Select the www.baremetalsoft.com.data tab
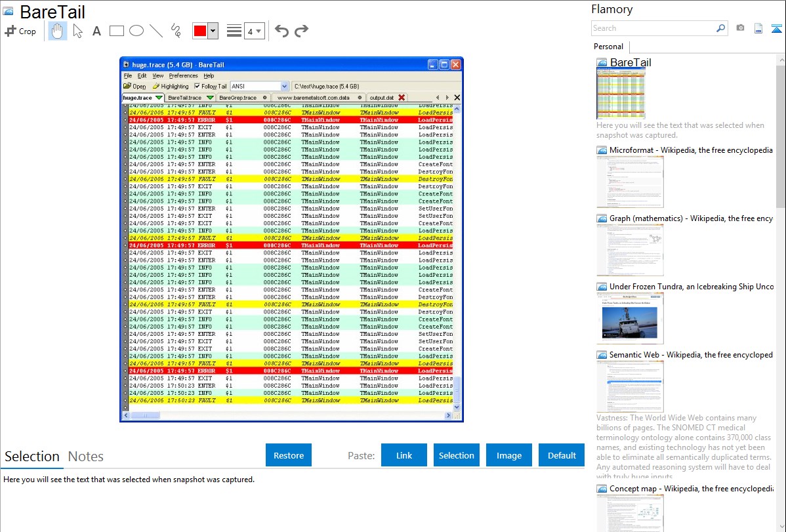 click(318, 98)
